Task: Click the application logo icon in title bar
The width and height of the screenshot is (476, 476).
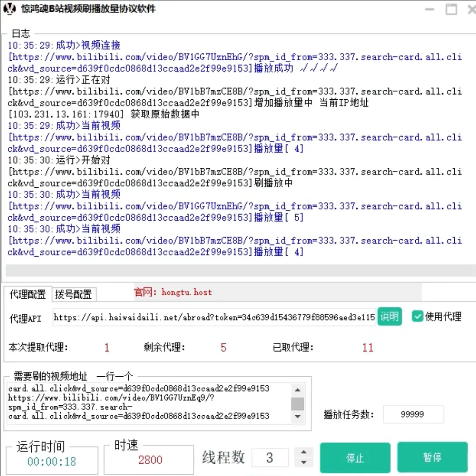Action: [9, 9]
